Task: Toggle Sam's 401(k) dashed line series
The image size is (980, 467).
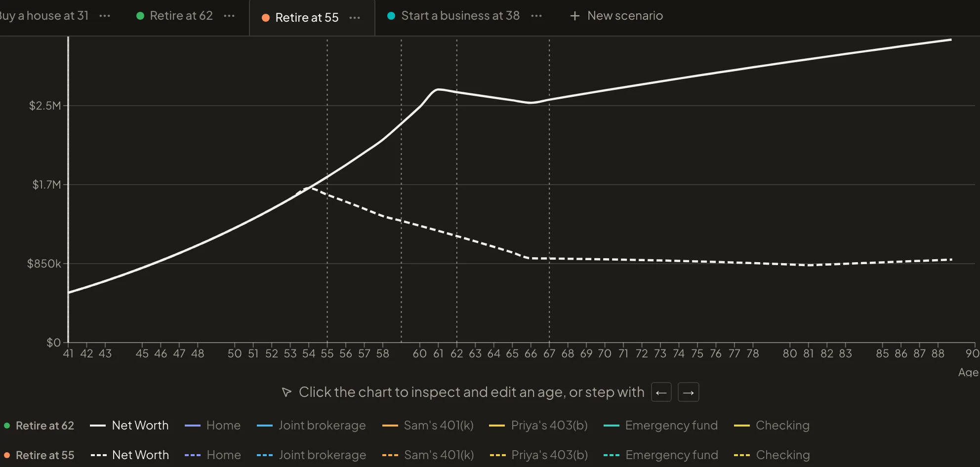Action: click(428, 455)
